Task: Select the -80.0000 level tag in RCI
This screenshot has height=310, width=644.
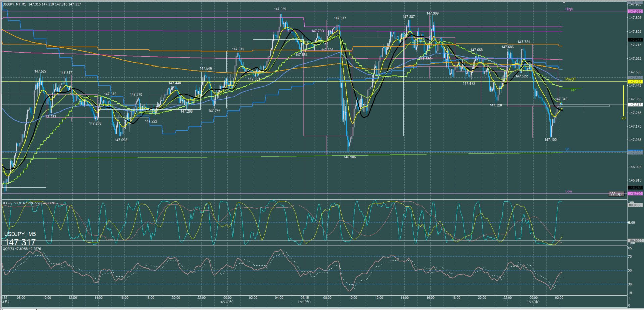Action: click(x=635, y=241)
